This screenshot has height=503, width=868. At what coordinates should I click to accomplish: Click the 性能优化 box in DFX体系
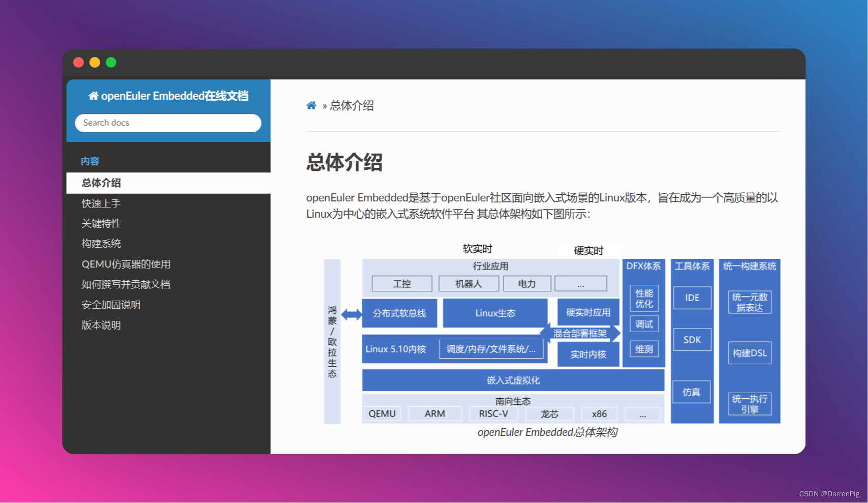(644, 299)
